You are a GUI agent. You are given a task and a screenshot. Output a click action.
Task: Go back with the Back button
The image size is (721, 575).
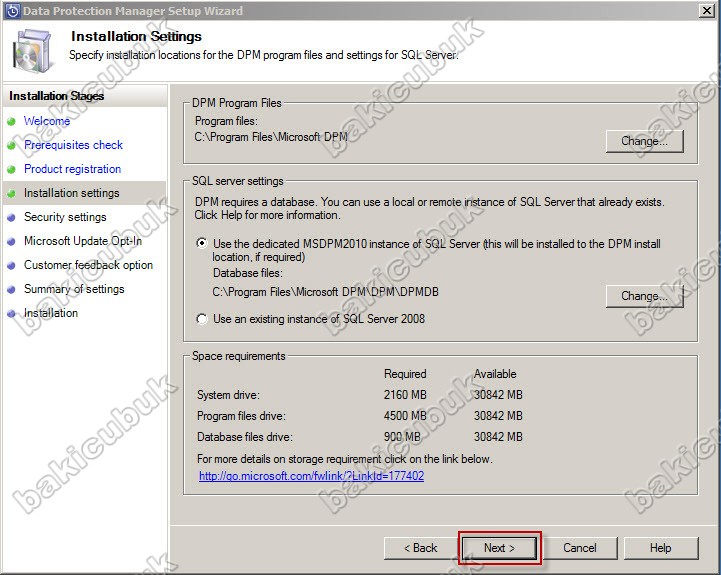[420, 548]
